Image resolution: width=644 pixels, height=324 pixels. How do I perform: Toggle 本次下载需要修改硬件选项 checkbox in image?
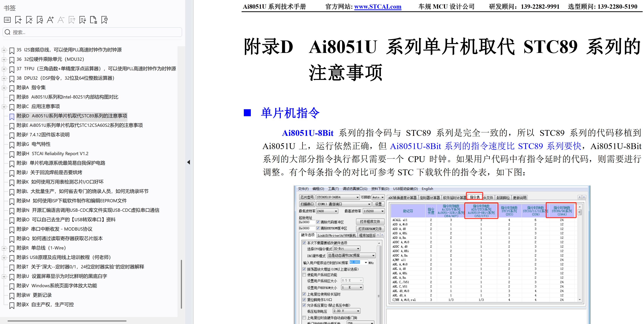click(304, 243)
